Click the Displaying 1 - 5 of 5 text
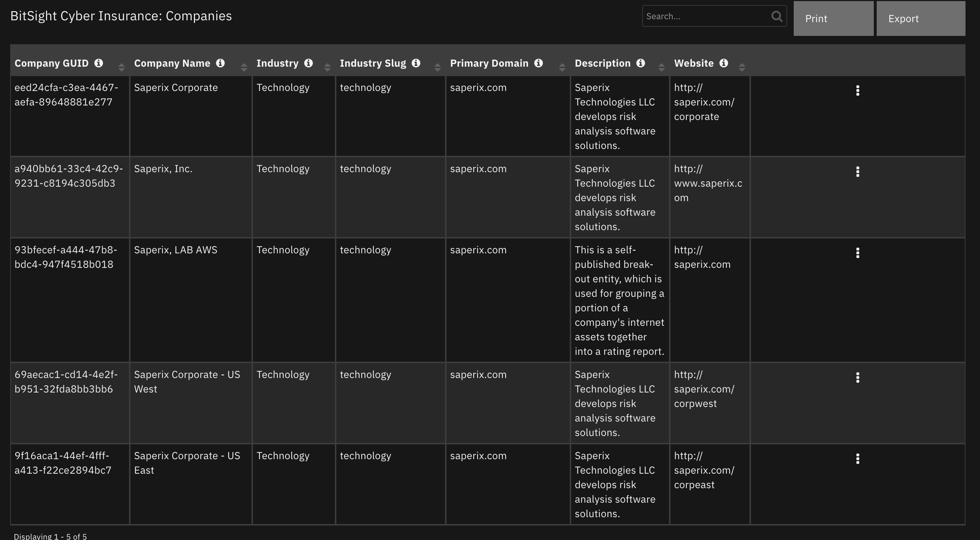The image size is (980, 540). point(50,536)
